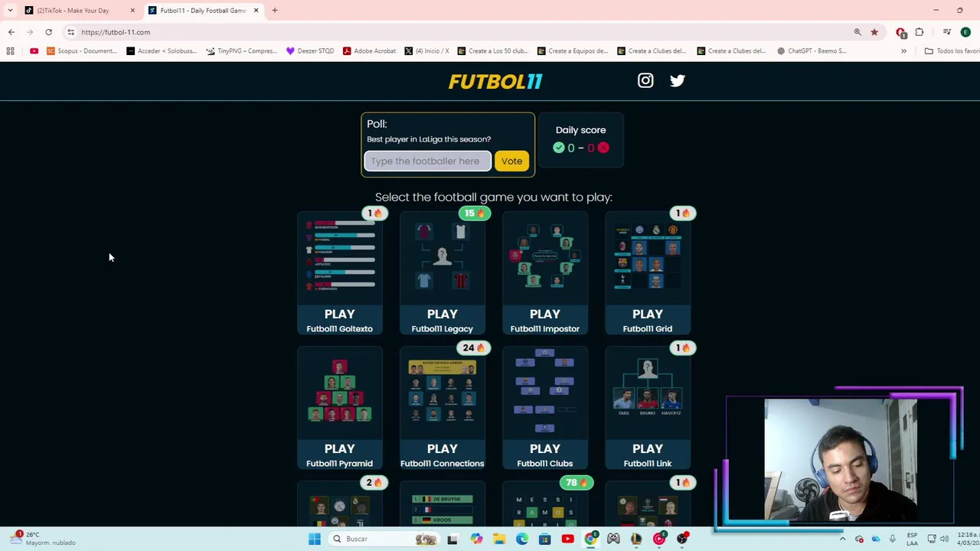The image size is (980, 551).
Task: Open Todos los favoritos folder
Action: tap(952, 51)
